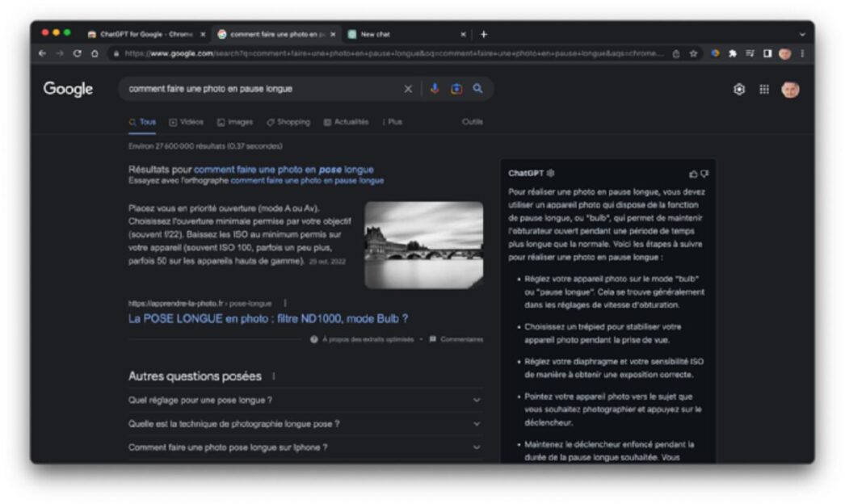The image size is (845, 504).
Task: Clear the search box with X icon
Action: (408, 89)
